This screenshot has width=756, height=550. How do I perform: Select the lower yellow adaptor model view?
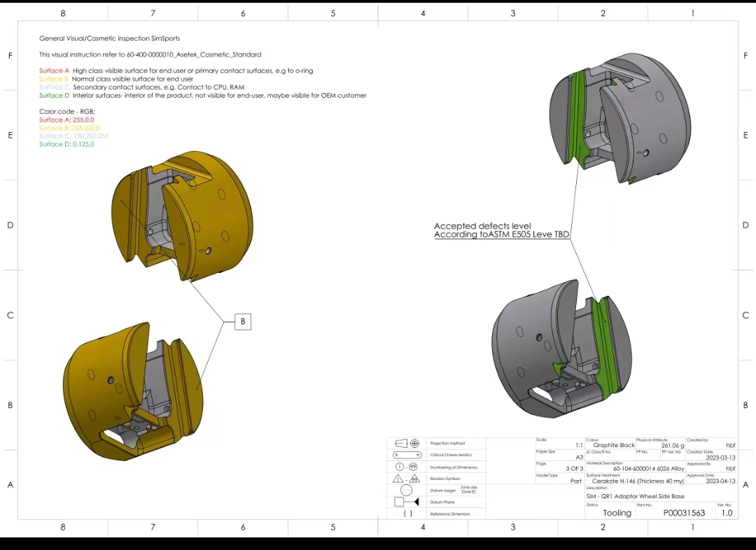point(133,392)
